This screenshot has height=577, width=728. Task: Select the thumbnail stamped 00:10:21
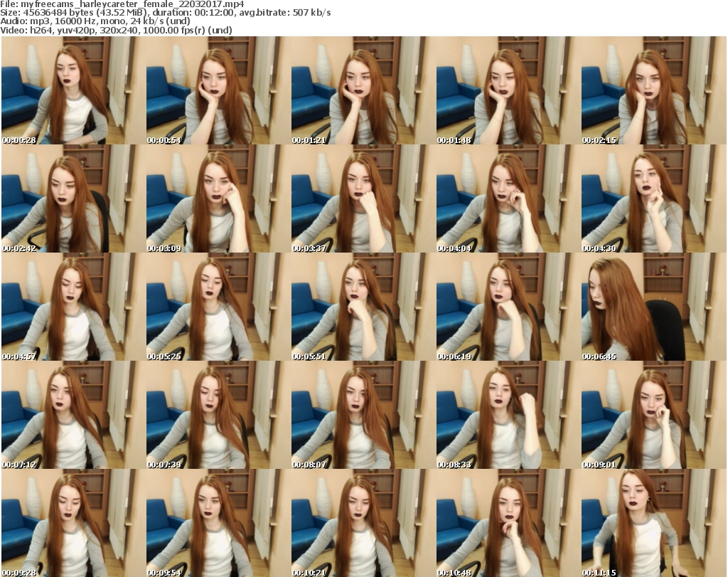click(x=363, y=523)
